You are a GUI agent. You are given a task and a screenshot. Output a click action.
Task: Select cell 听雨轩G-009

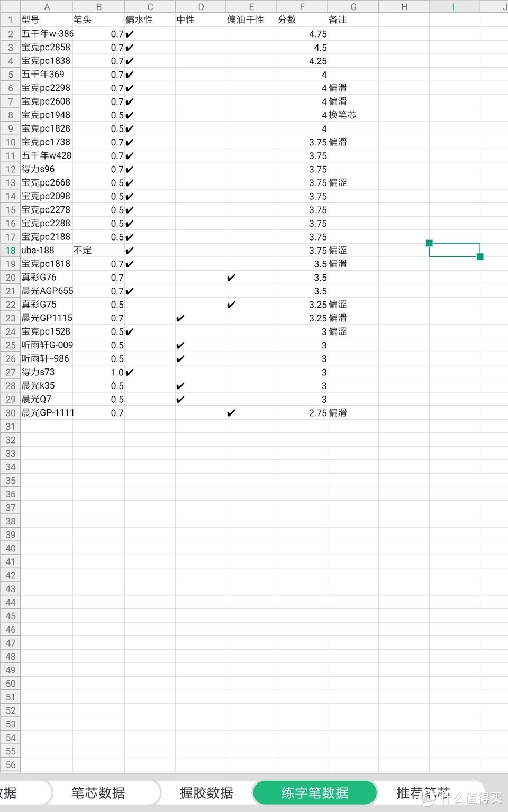pyautogui.click(x=47, y=345)
